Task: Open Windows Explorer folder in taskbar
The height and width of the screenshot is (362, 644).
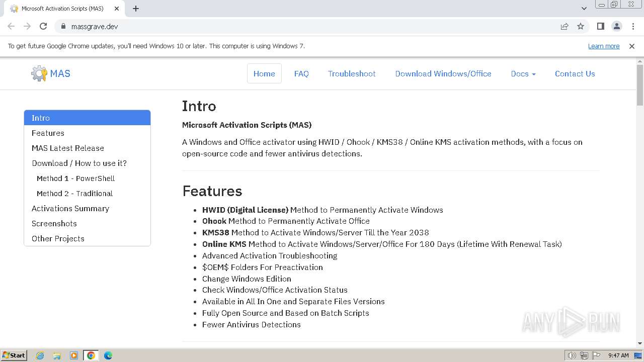Action: pyautogui.click(x=57, y=355)
